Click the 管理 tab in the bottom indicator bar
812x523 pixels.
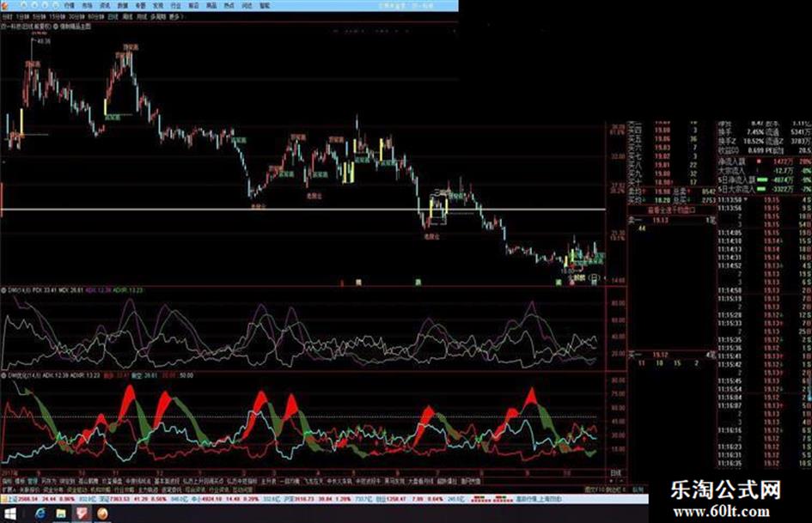(x=33, y=481)
